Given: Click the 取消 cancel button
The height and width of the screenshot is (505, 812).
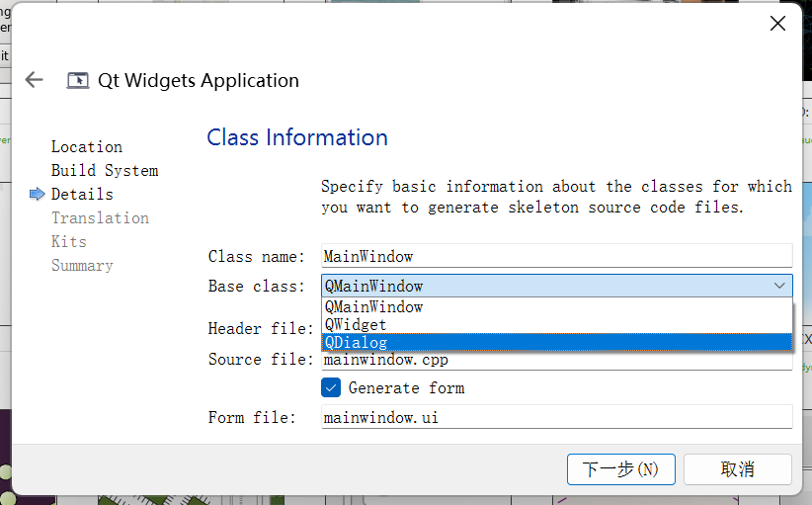Looking at the screenshot, I should tap(738, 469).
